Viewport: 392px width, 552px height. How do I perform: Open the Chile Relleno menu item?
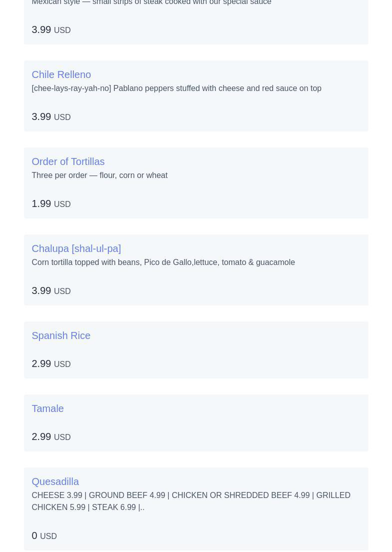click(x=61, y=74)
